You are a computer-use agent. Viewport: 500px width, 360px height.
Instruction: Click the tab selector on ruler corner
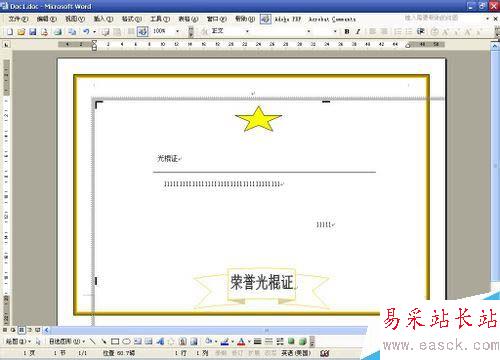(x=6, y=44)
